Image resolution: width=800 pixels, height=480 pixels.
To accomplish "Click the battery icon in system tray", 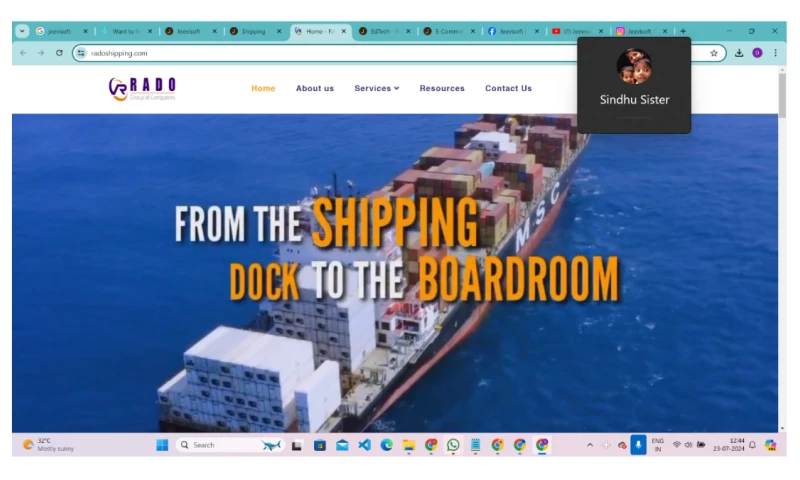I will 701,445.
